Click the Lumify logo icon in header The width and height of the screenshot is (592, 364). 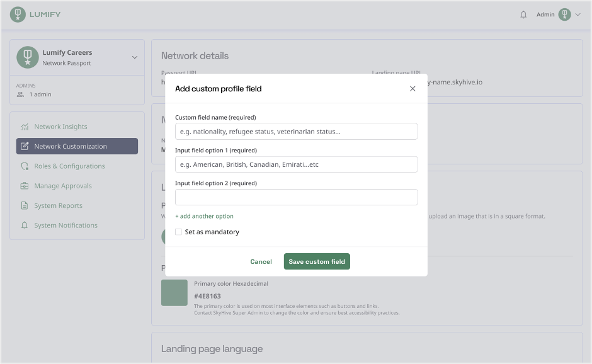(x=18, y=14)
